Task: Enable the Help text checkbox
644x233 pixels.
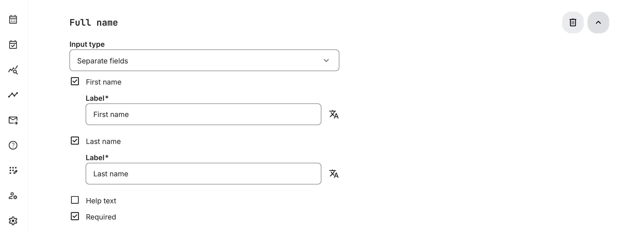Action: (x=75, y=200)
